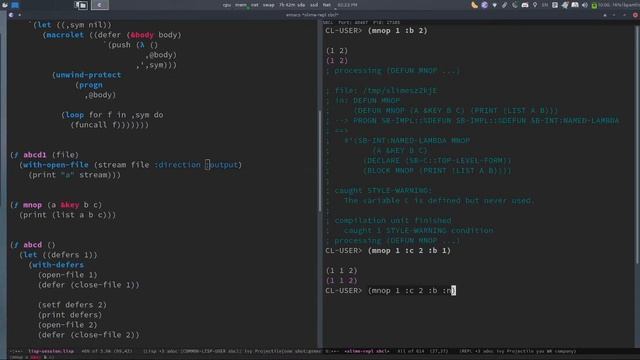Open the game controller tray icon
This screenshot has height=360, width=640.
click(525, 5)
